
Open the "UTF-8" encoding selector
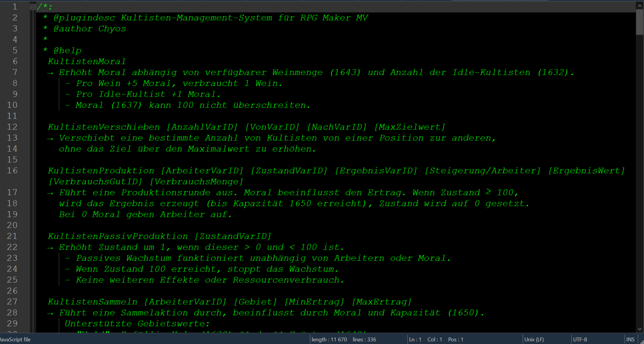(x=580, y=339)
